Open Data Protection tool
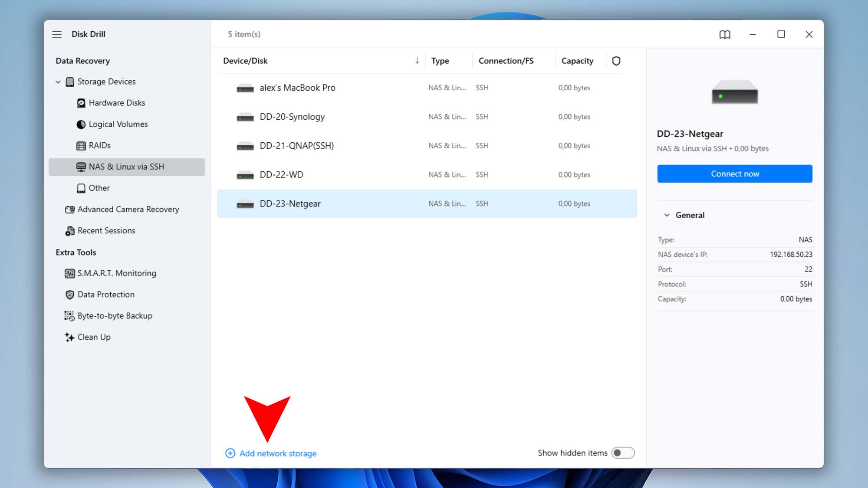The width and height of the screenshot is (868, 488). (106, 294)
